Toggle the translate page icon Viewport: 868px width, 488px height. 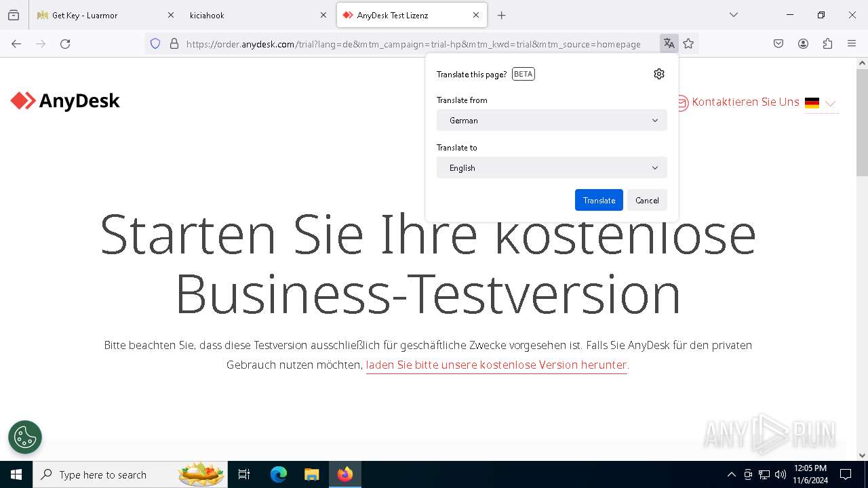click(x=669, y=44)
